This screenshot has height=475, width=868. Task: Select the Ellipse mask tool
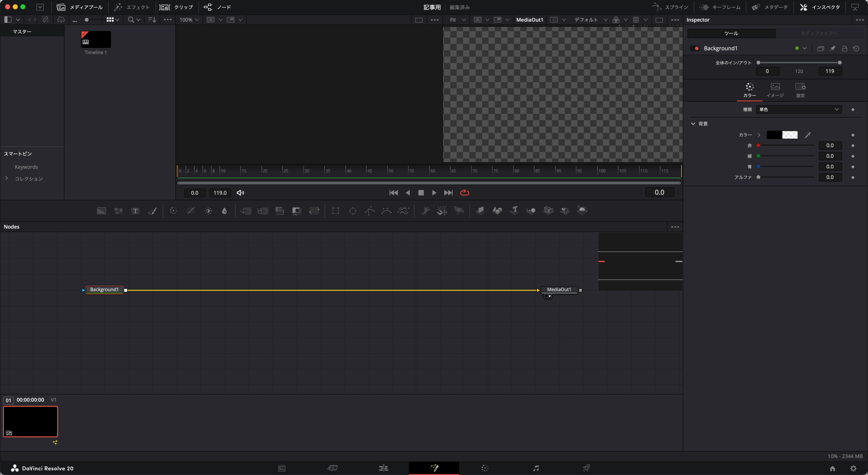pyautogui.click(x=353, y=211)
